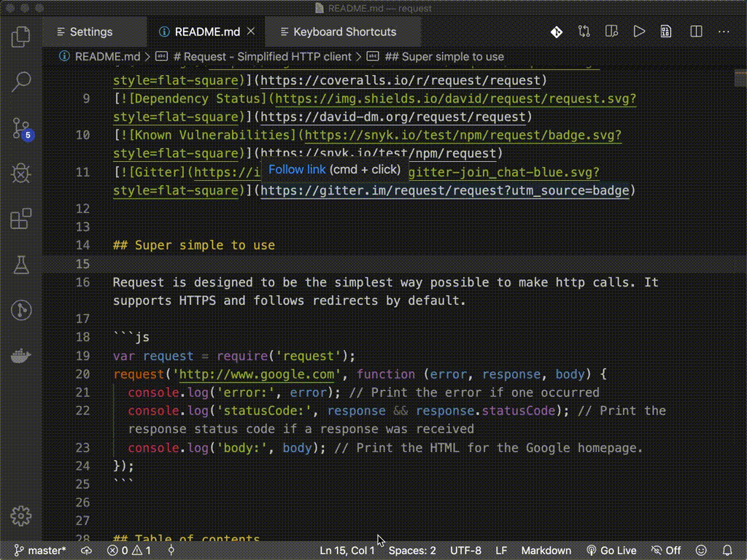This screenshot has width=747, height=560.
Task: Click the http://www.google.com link in code
Action: (257, 374)
